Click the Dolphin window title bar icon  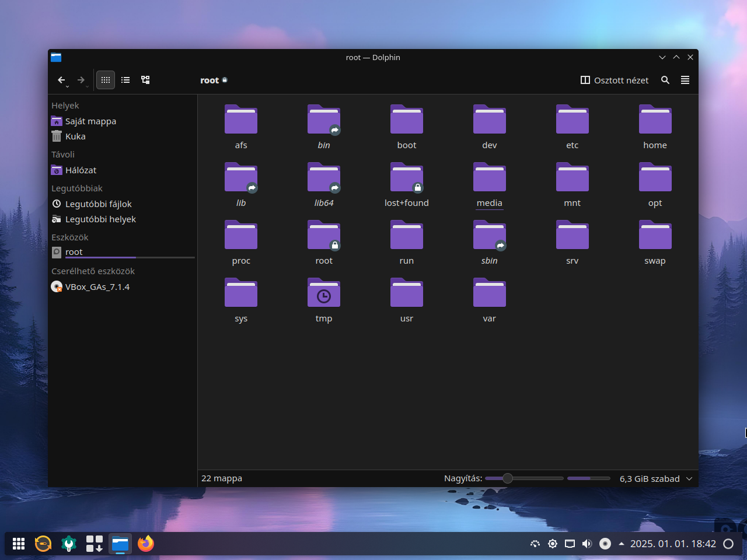coord(56,57)
